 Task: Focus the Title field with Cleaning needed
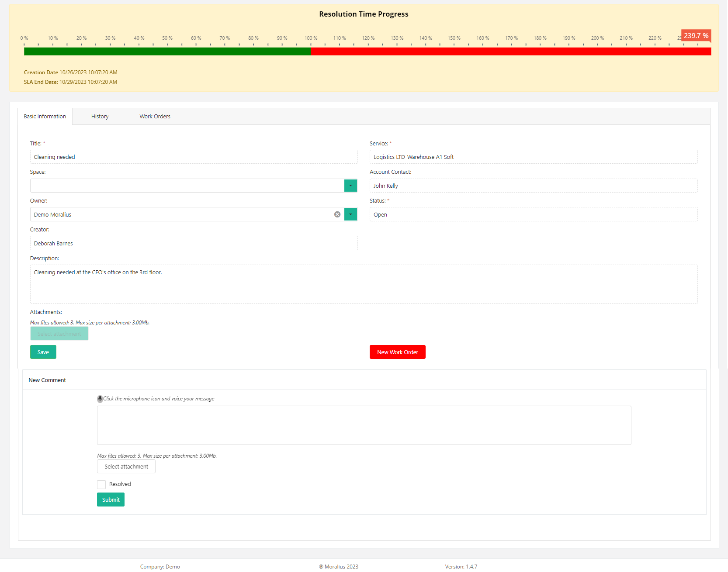[x=194, y=157]
